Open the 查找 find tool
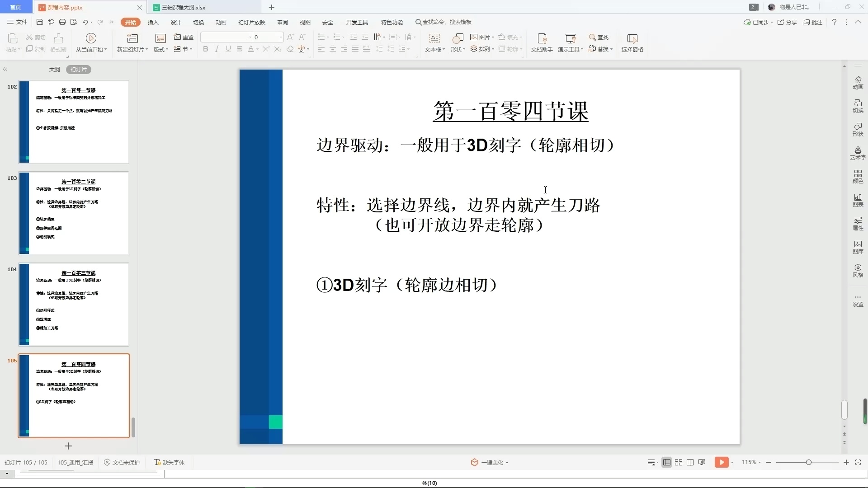Screen dimensions: 868x488 click(x=598, y=38)
